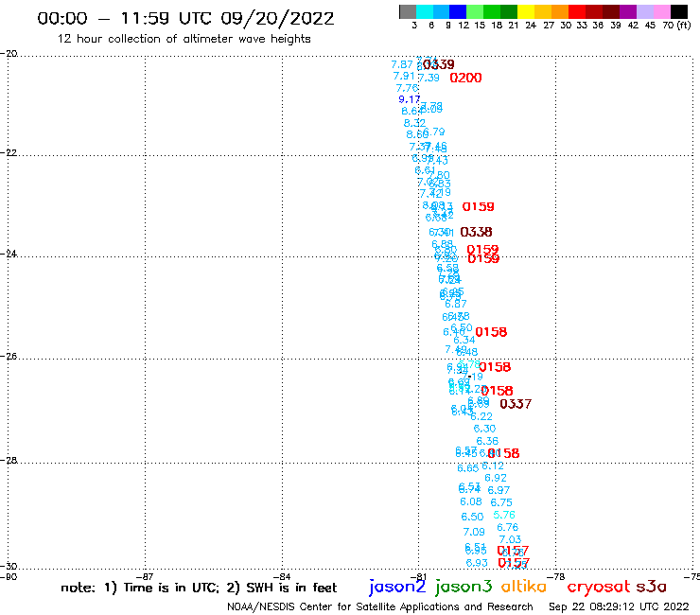The width and height of the screenshot is (700, 615).
Task: Click the wave height value 7.09
Action: tap(474, 532)
